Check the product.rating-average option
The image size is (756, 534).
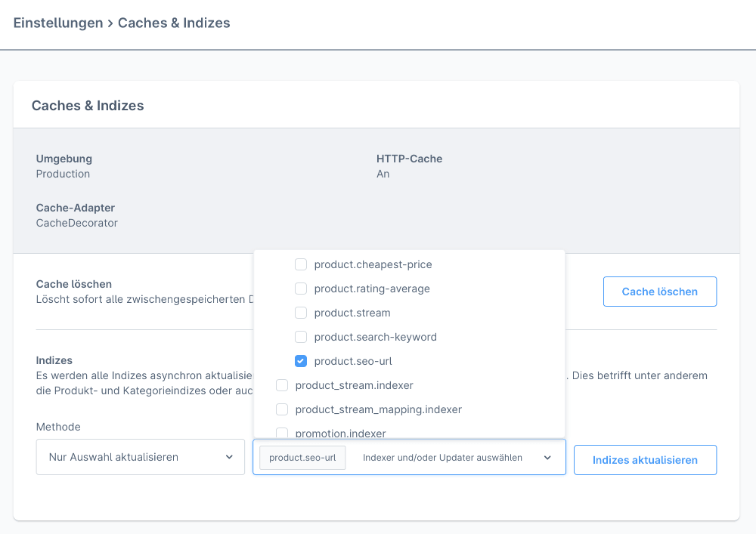point(300,289)
